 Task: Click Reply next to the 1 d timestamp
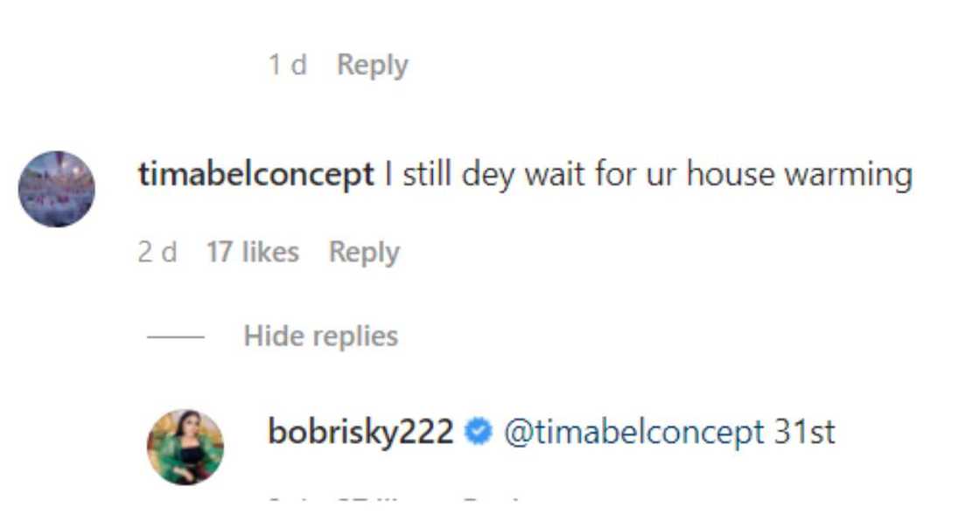tap(372, 65)
